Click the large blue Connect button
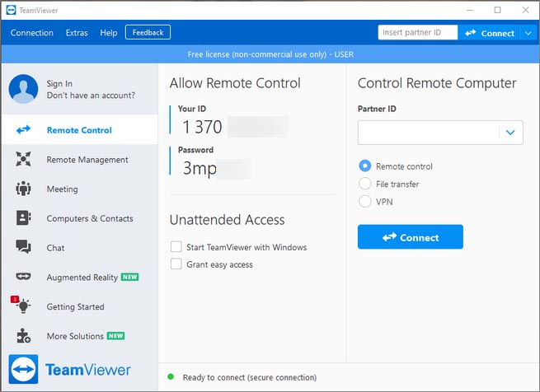 (411, 237)
